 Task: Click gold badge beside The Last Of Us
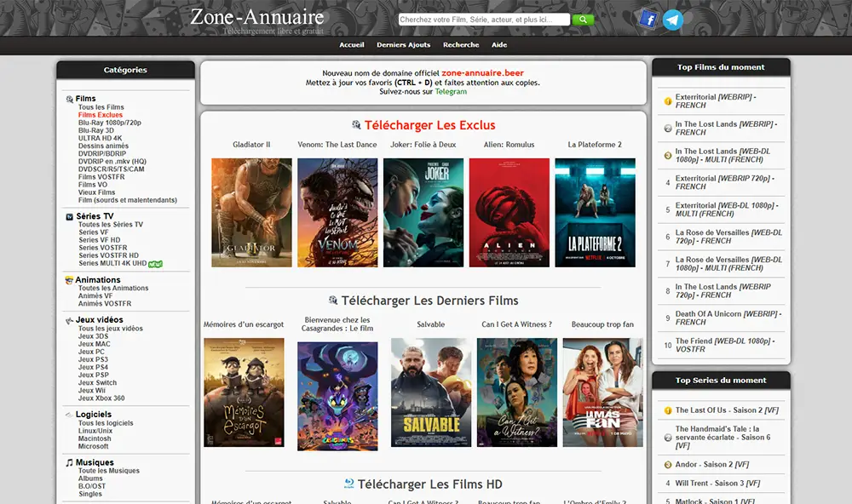(668, 410)
